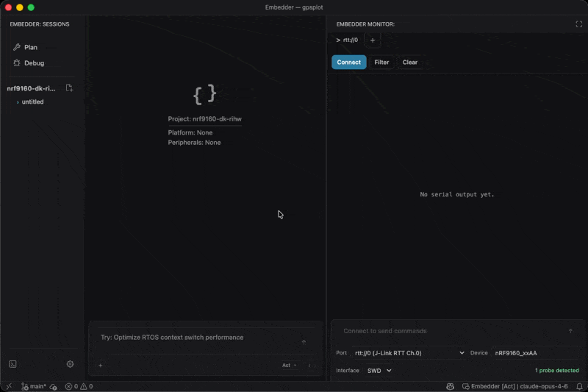Click the Clear button

(410, 63)
